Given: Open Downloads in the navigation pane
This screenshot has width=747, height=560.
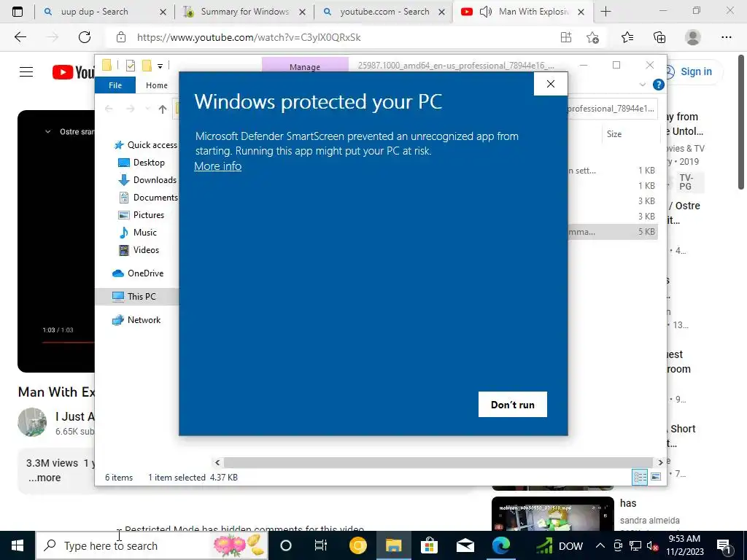Looking at the screenshot, I should [x=147, y=180].
